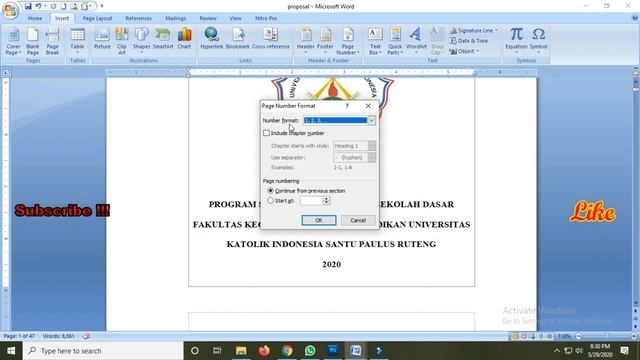Click the tab selector beside ruler
The height and width of the screenshot is (360, 640).
6,73
